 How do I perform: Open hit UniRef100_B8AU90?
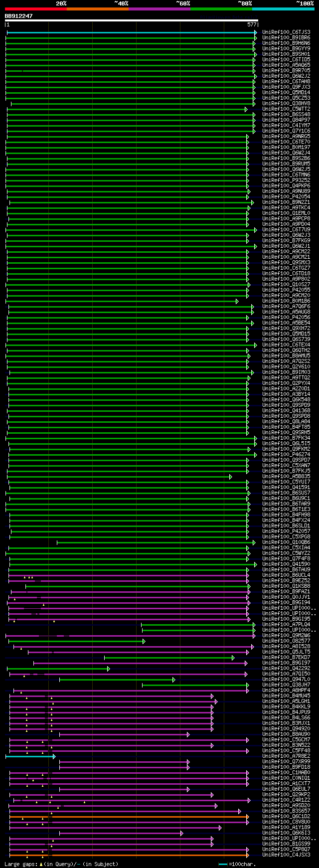(286, 734)
